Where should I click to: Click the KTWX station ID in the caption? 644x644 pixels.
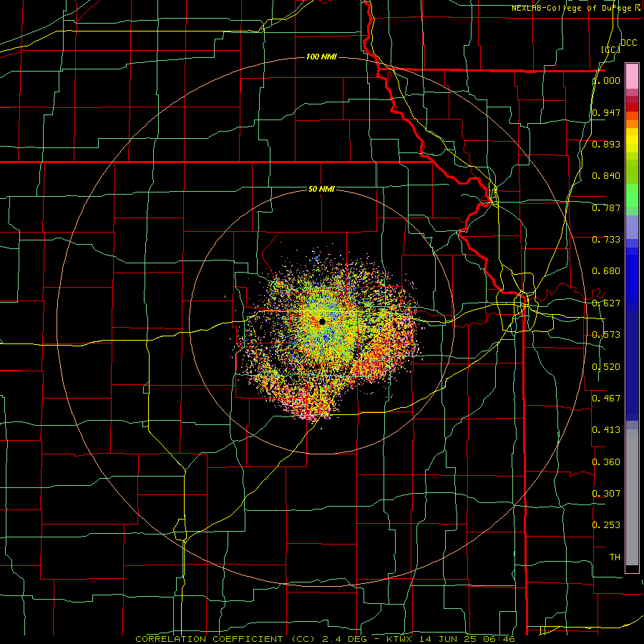(x=399, y=639)
